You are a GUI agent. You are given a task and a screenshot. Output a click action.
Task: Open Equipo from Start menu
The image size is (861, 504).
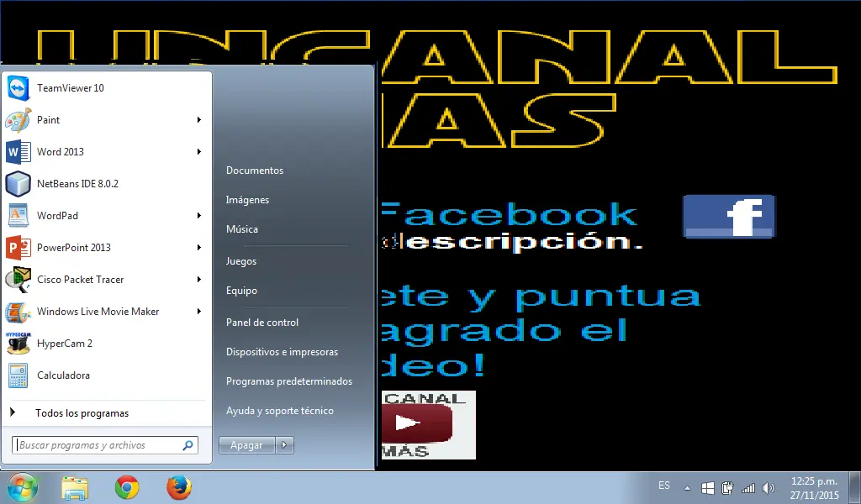(241, 291)
